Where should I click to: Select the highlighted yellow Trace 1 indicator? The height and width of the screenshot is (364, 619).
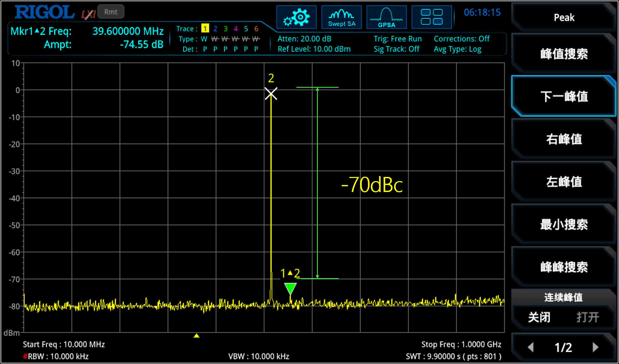(x=205, y=29)
